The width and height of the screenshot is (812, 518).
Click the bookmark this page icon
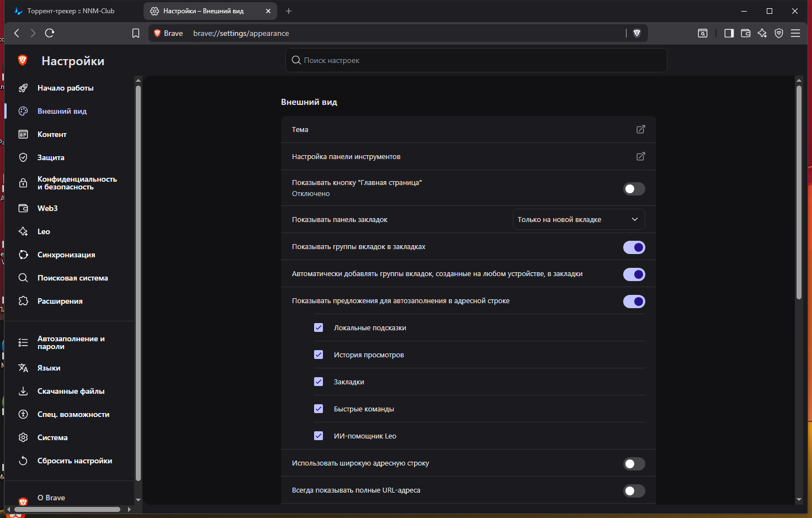pyautogui.click(x=136, y=33)
